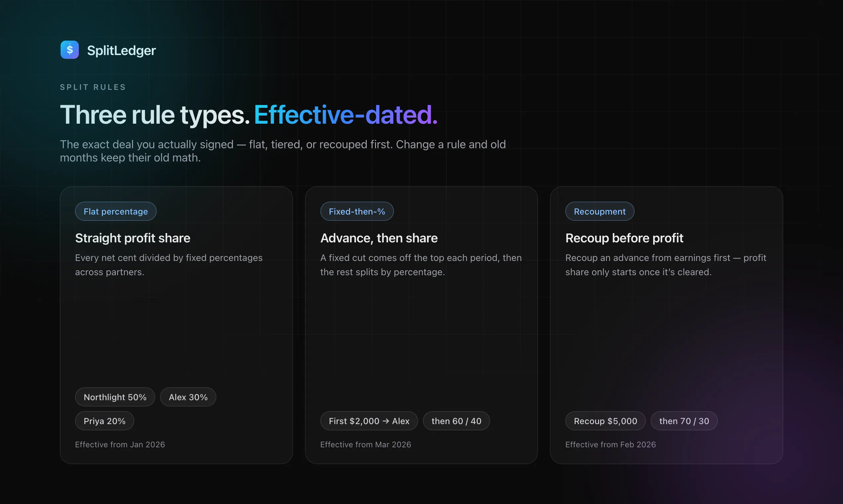This screenshot has height=504, width=843.
Task: Select the Fixed-then-% tag
Action: click(357, 211)
